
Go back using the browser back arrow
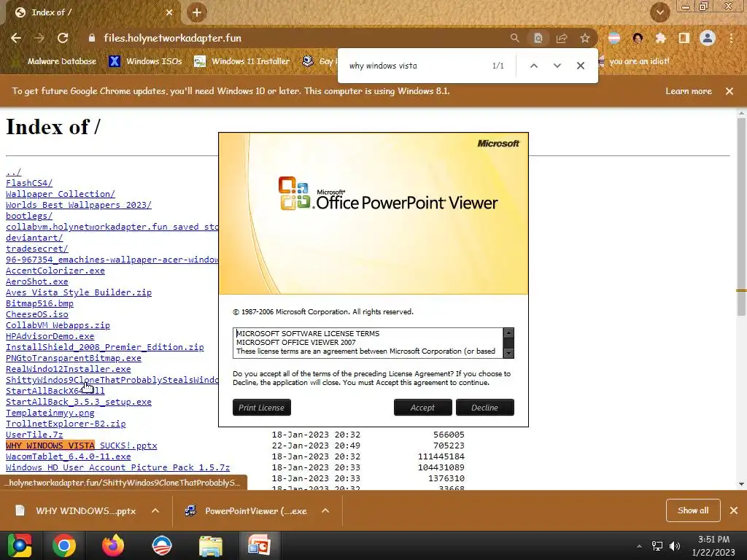pos(16,38)
